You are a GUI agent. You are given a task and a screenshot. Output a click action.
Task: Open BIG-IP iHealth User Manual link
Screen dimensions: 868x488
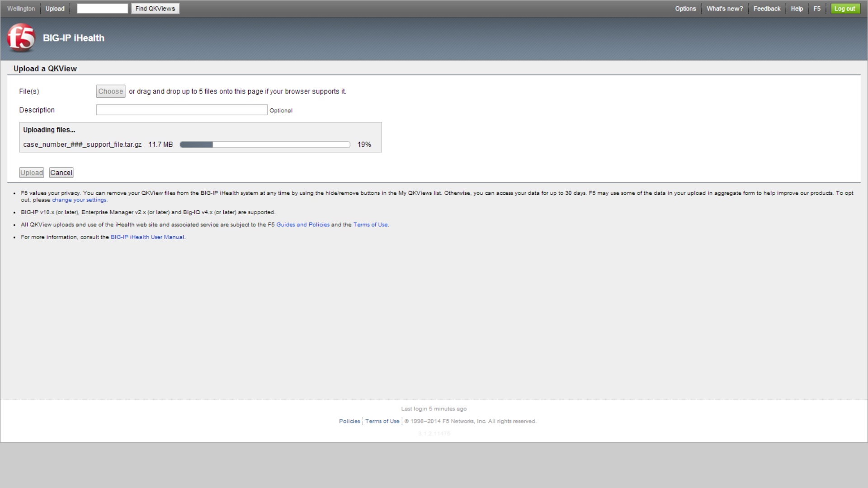pos(147,237)
